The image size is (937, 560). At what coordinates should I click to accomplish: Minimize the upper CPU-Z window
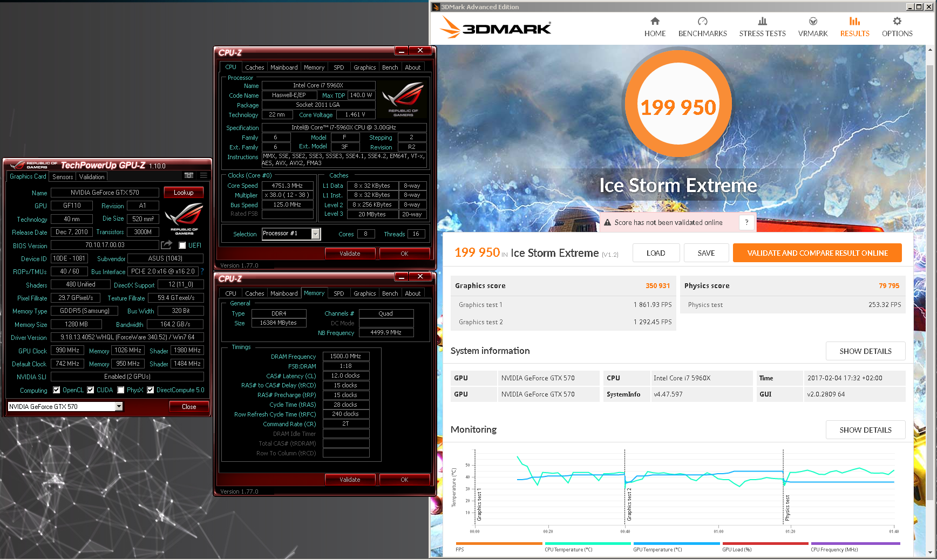(x=402, y=51)
